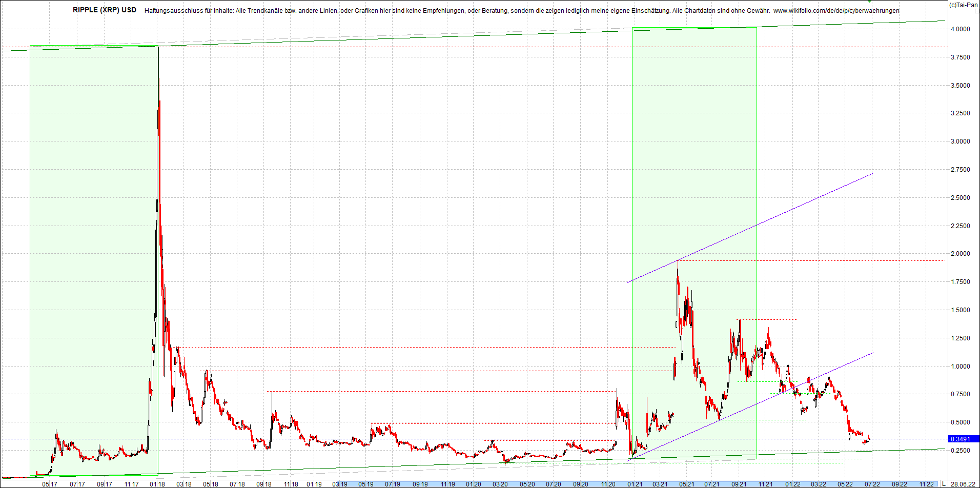980x488 pixels.
Task: Click the 03'20 date axis label
Action: click(500, 484)
